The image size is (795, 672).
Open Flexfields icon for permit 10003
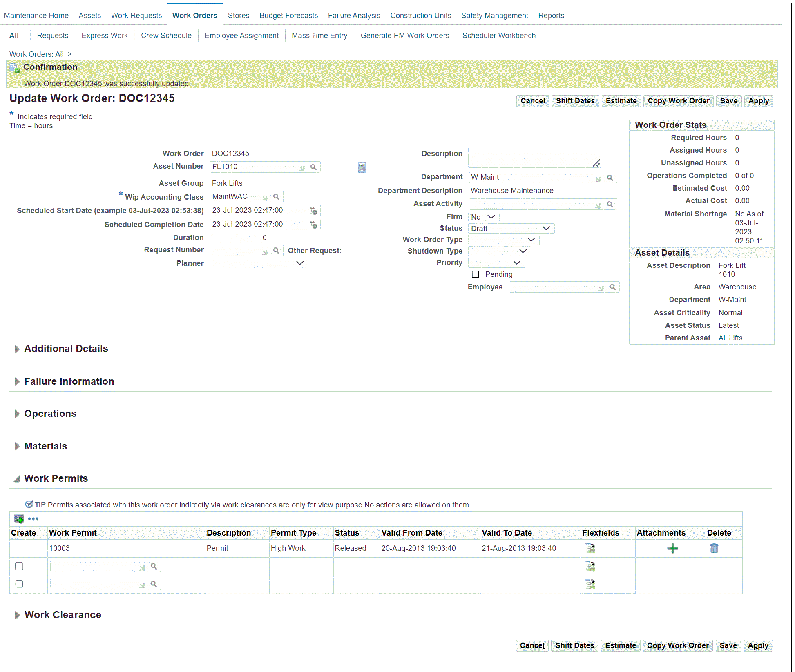pos(590,548)
